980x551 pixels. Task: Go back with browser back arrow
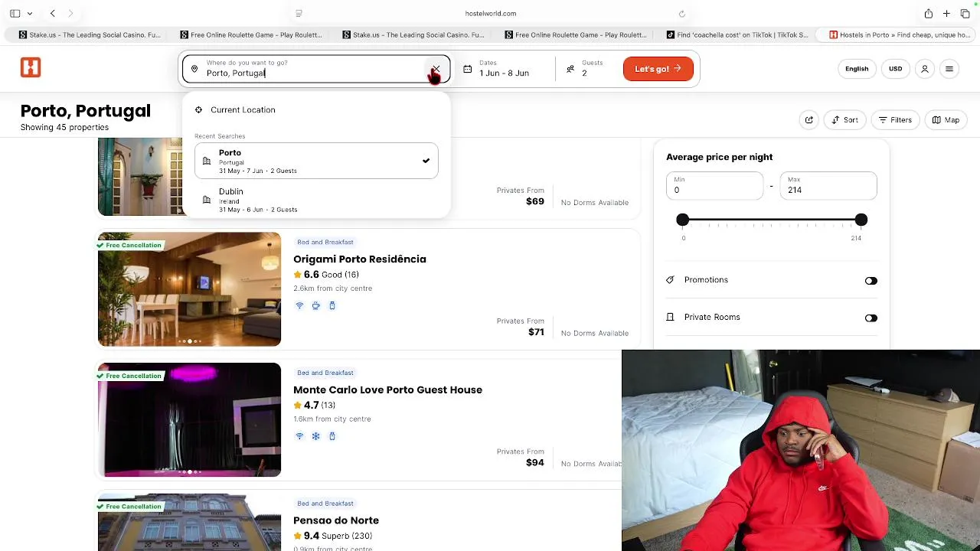coord(52,14)
